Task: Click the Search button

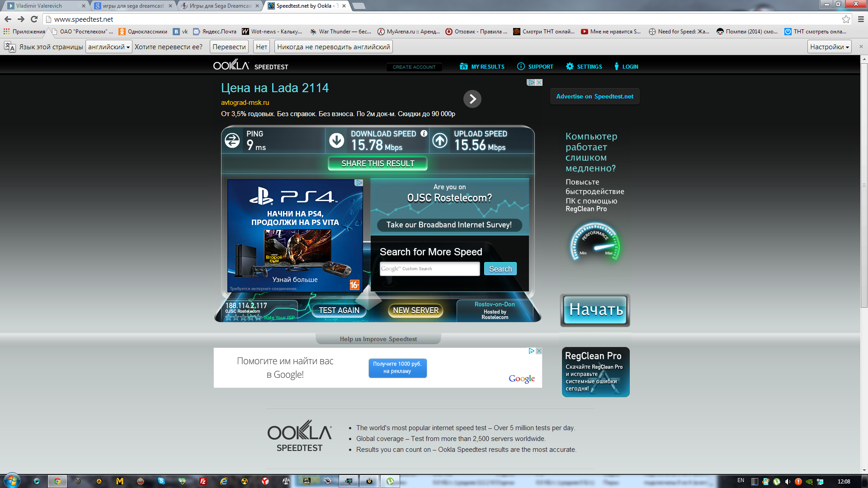Action: click(x=500, y=269)
